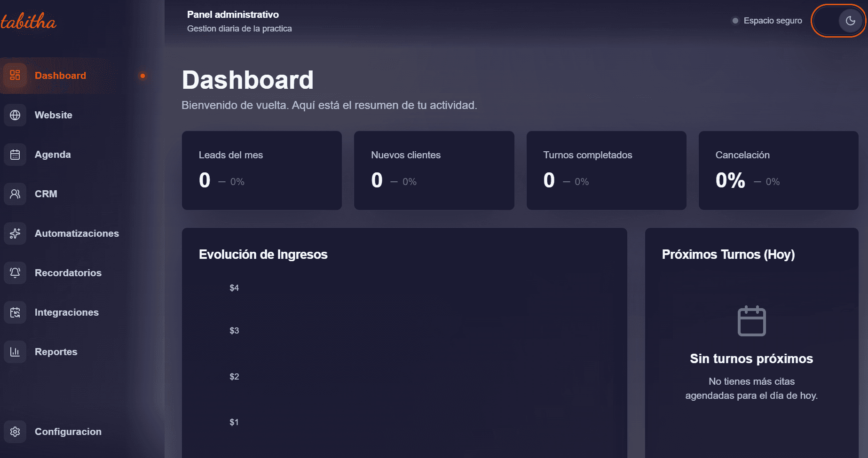
Task: Click the Nuevos clientes card
Action: click(x=434, y=171)
